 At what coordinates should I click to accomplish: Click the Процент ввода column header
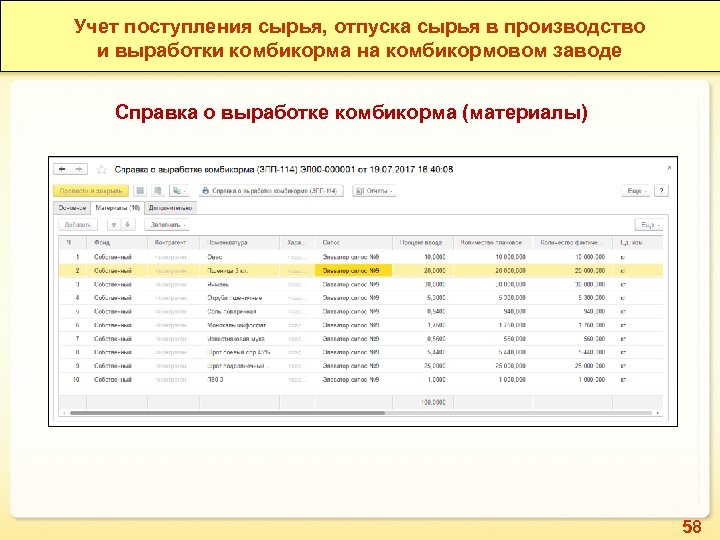[x=423, y=242]
